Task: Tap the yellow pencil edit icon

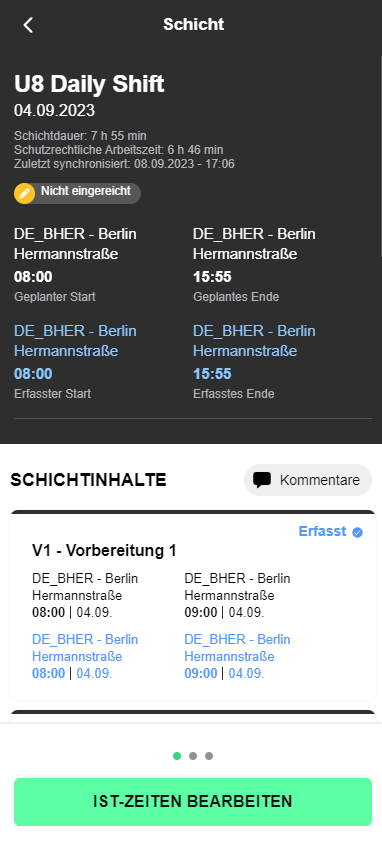Action: click(25, 194)
